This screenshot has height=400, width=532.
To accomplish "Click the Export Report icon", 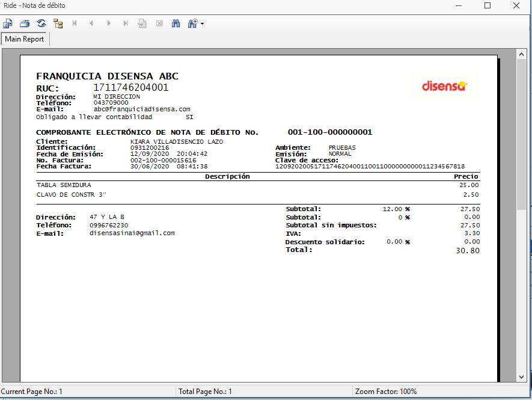I will 8,23.
